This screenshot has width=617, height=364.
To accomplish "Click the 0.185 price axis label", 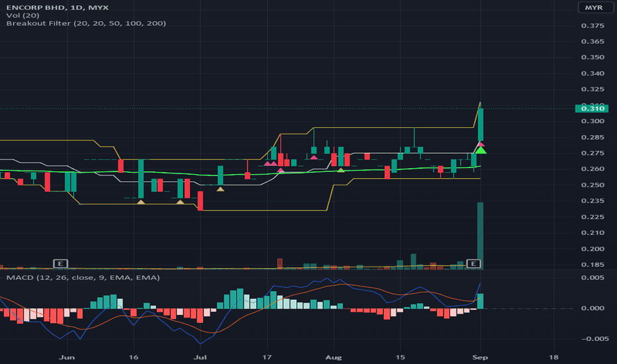I will coord(593,265).
